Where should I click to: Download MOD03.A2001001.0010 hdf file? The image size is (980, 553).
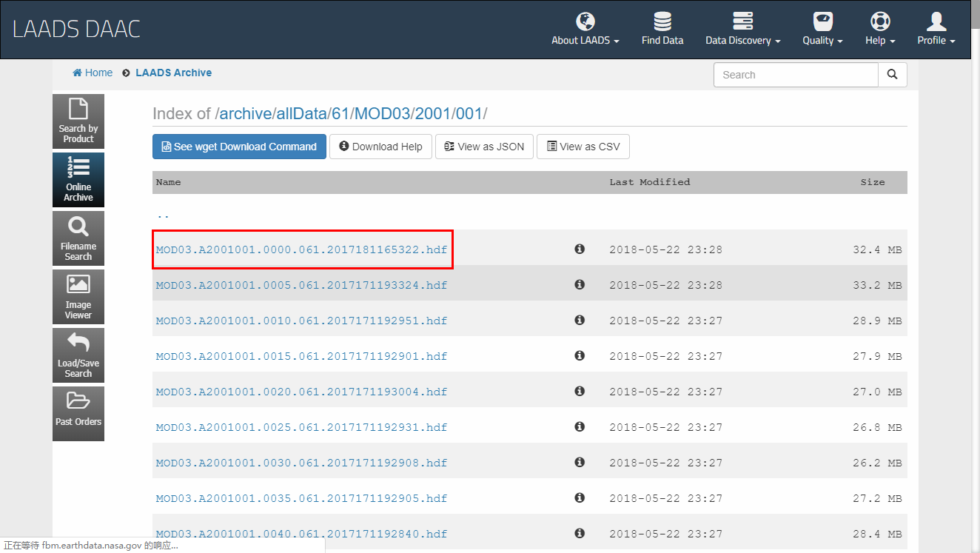[301, 321]
